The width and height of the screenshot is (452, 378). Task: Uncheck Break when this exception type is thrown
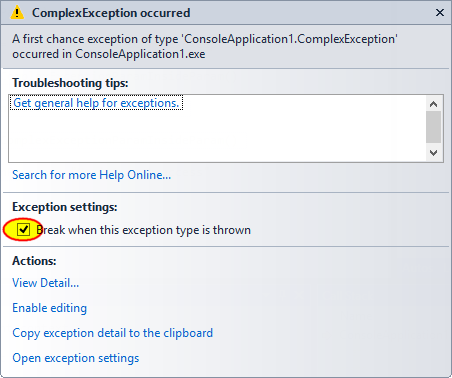click(x=23, y=229)
